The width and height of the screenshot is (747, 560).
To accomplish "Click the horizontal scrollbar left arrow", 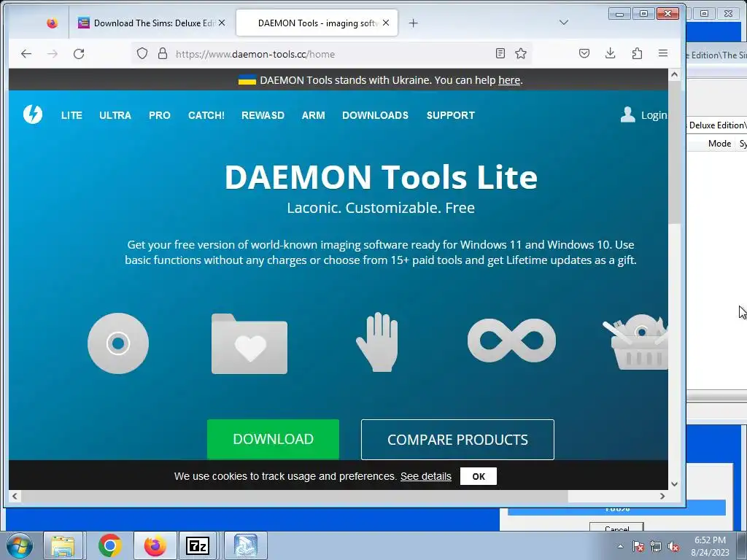I will [15, 496].
